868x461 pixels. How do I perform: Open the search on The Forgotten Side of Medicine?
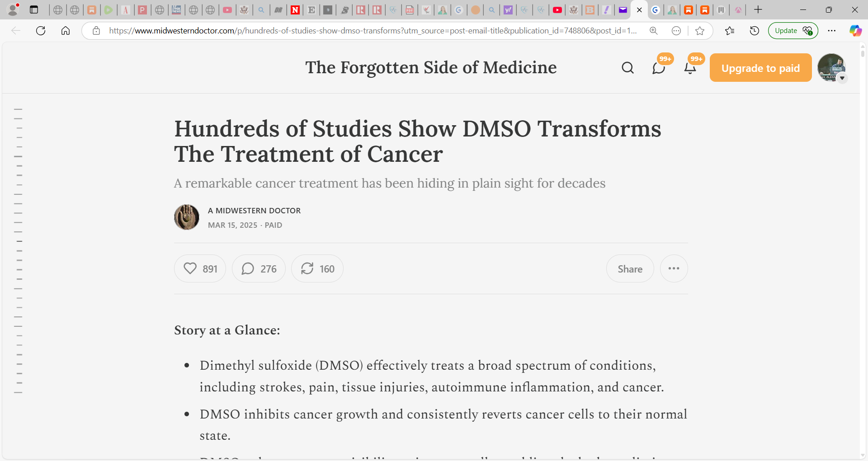(627, 67)
